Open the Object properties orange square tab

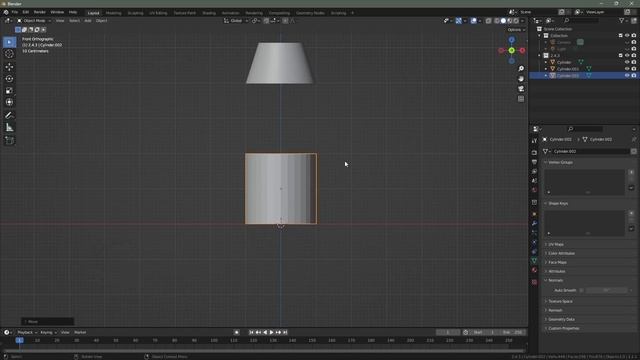pyautogui.click(x=534, y=214)
